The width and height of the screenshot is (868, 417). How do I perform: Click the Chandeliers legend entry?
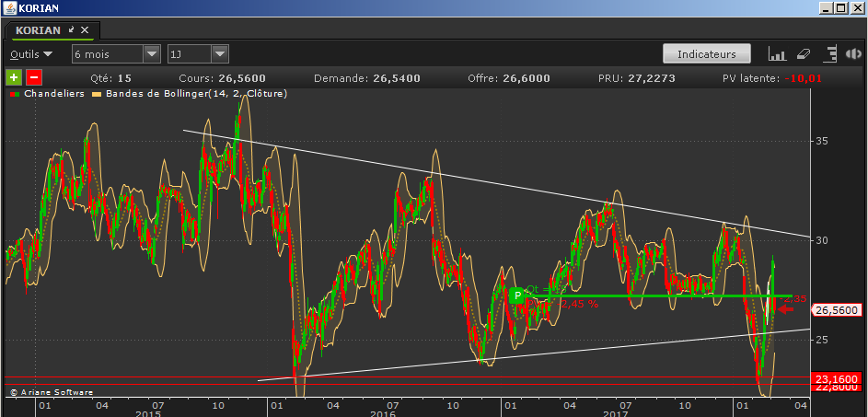click(54, 94)
